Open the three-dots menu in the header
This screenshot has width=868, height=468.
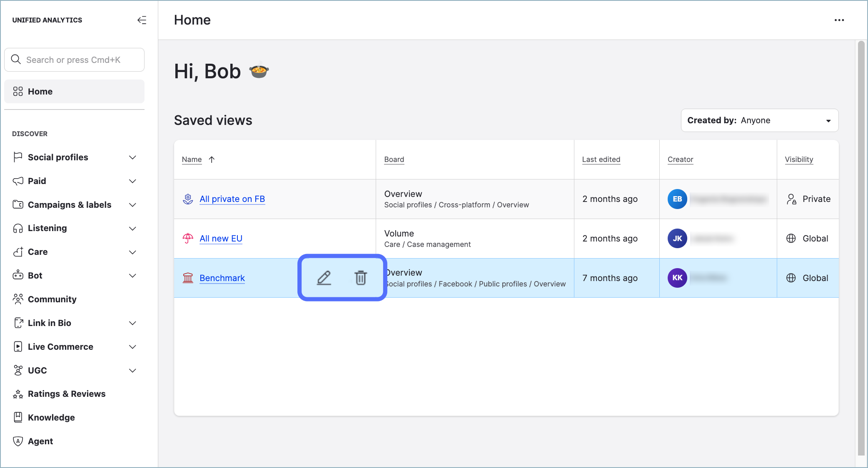(x=839, y=20)
